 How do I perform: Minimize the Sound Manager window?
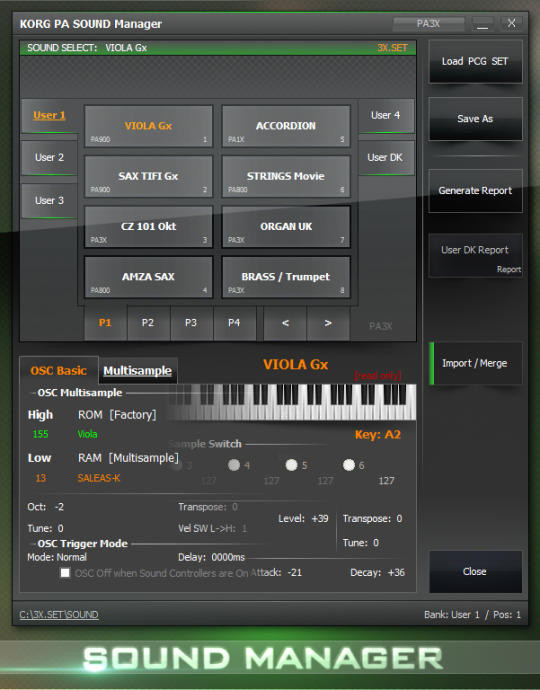coord(483,23)
